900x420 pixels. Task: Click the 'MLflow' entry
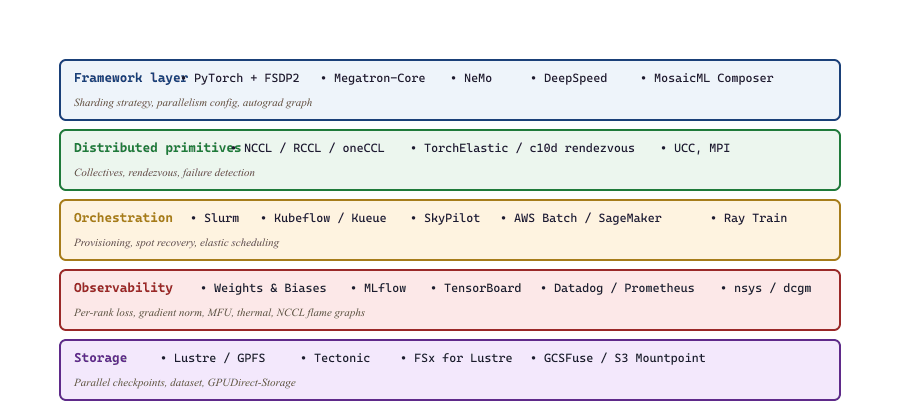(x=385, y=288)
